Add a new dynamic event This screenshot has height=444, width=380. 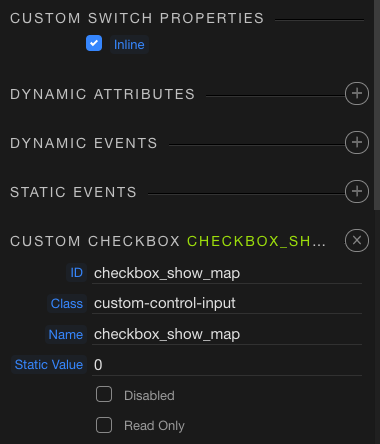(357, 143)
